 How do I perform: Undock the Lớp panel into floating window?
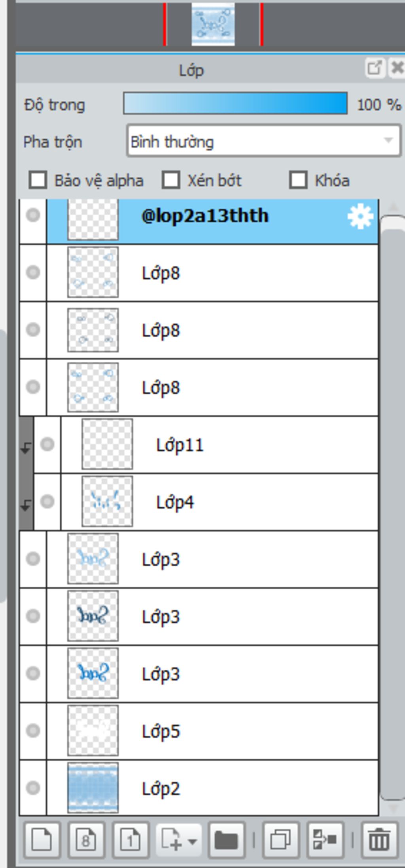pos(374,68)
